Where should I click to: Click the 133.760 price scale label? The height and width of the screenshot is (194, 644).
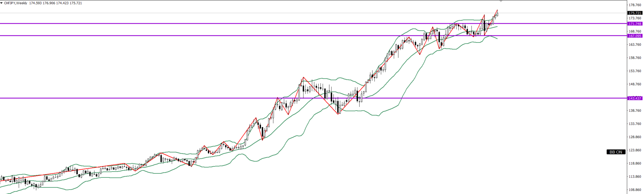pos(635,124)
